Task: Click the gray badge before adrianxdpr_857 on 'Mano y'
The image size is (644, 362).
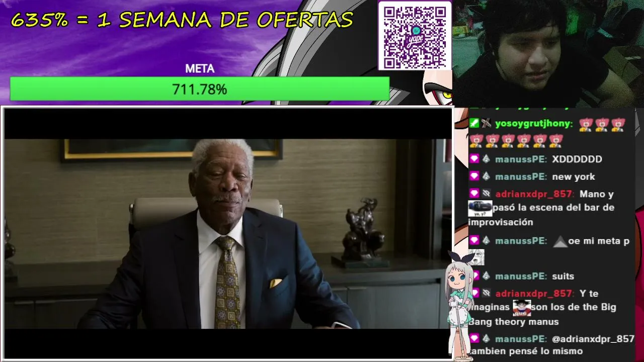Action: click(486, 194)
